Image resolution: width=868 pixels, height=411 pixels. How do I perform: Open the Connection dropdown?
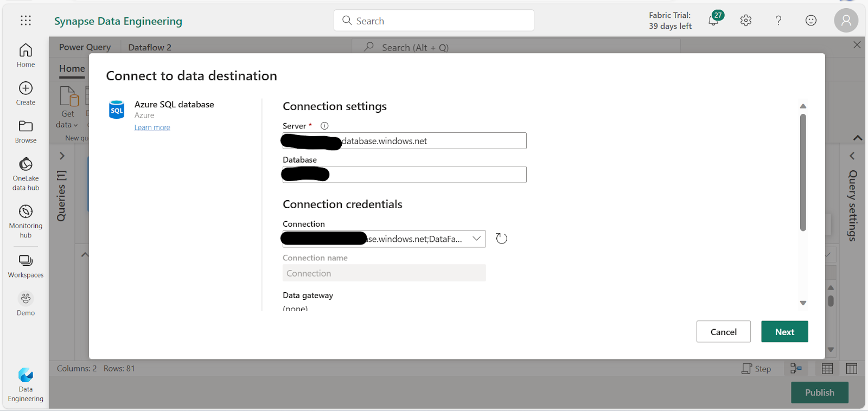[x=384, y=239]
